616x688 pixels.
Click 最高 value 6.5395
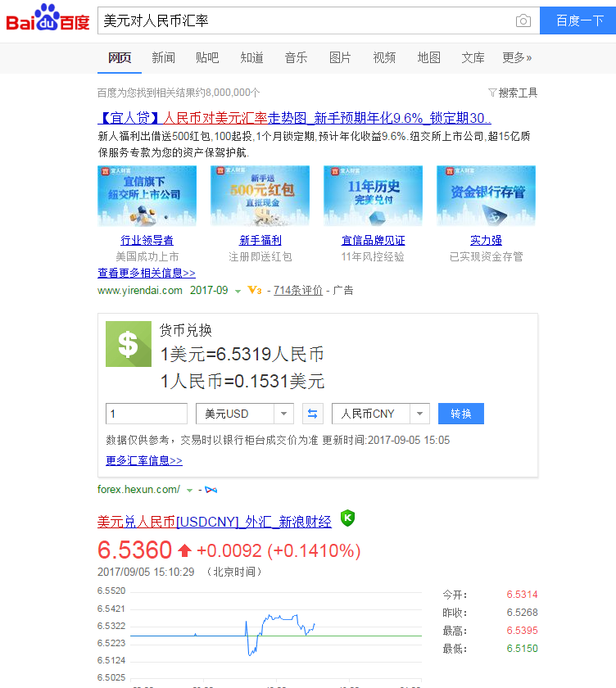click(x=522, y=631)
